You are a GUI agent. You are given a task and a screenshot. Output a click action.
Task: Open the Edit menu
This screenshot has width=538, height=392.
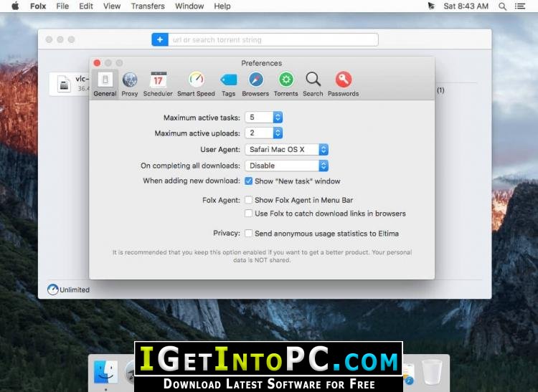(x=86, y=6)
